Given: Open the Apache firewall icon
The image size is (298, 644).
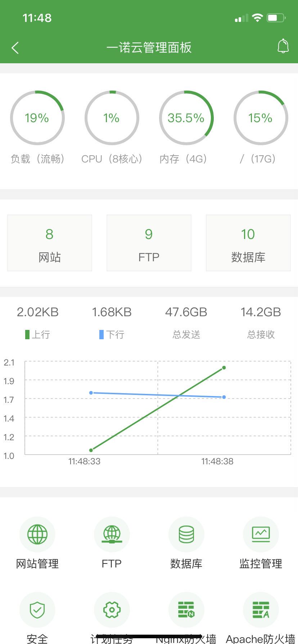Looking at the screenshot, I should [261, 609].
